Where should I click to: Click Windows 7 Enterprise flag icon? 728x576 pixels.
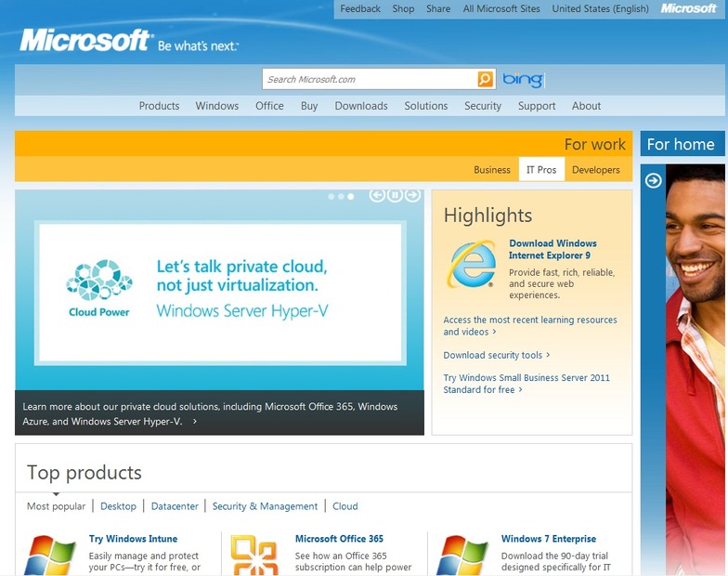(x=462, y=556)
